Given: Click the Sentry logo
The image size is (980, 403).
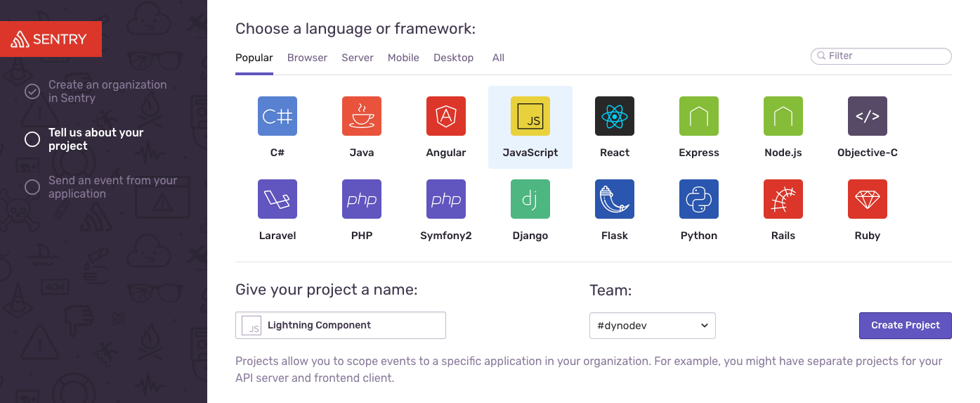Looking at the screenshot, I should pyautogui.click(x=51, y=39).
